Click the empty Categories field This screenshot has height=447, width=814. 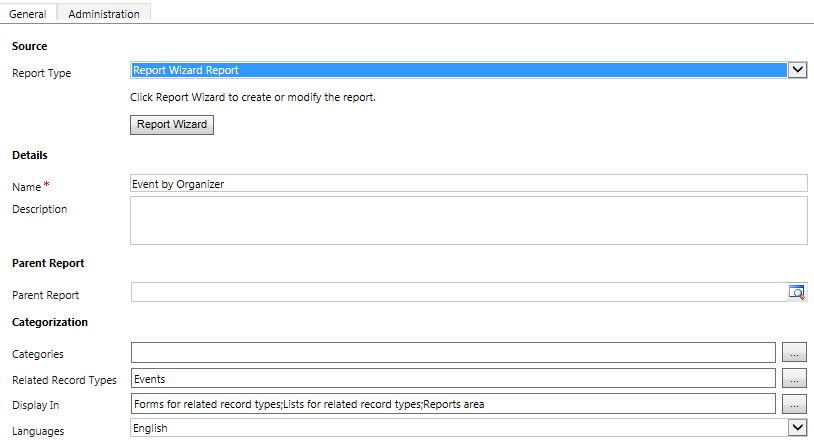click(453, 353)
